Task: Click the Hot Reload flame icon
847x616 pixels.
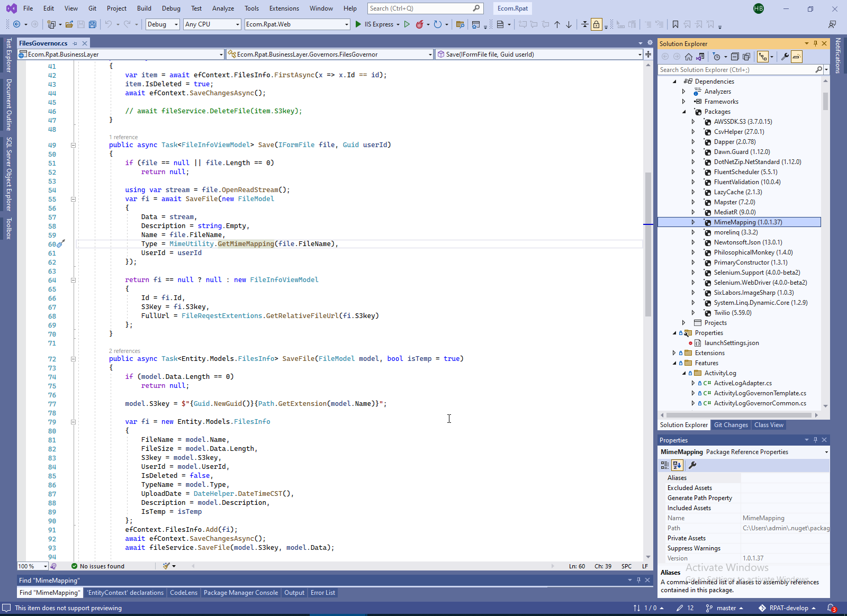Action: coord(419,24)
